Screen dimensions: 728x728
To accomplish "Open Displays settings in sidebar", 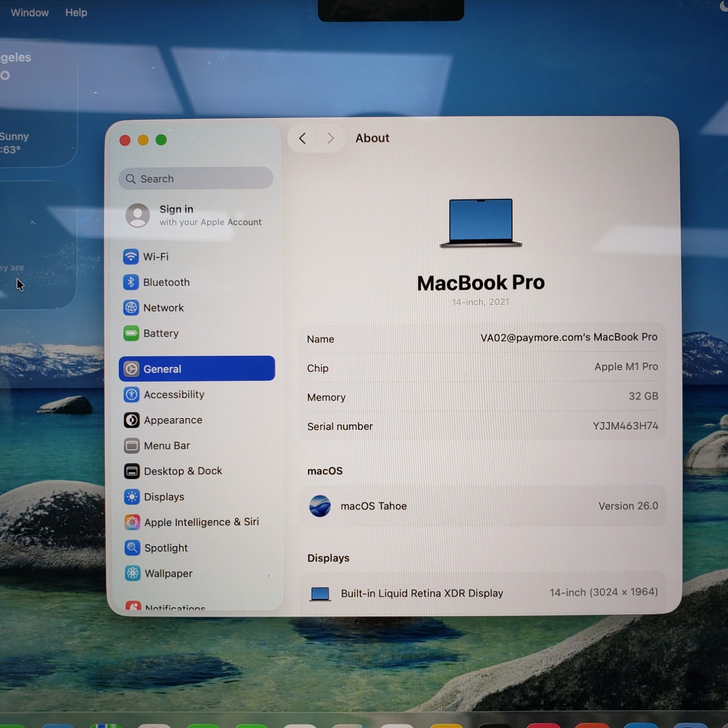I will pyautogui.click(x=164, y=497).
